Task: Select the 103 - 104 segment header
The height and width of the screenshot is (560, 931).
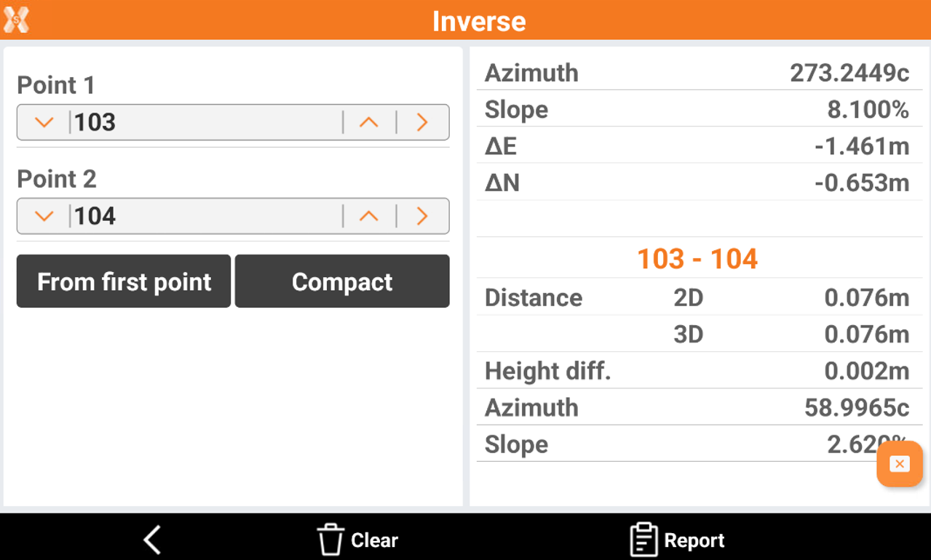Action: coord(697,259)
